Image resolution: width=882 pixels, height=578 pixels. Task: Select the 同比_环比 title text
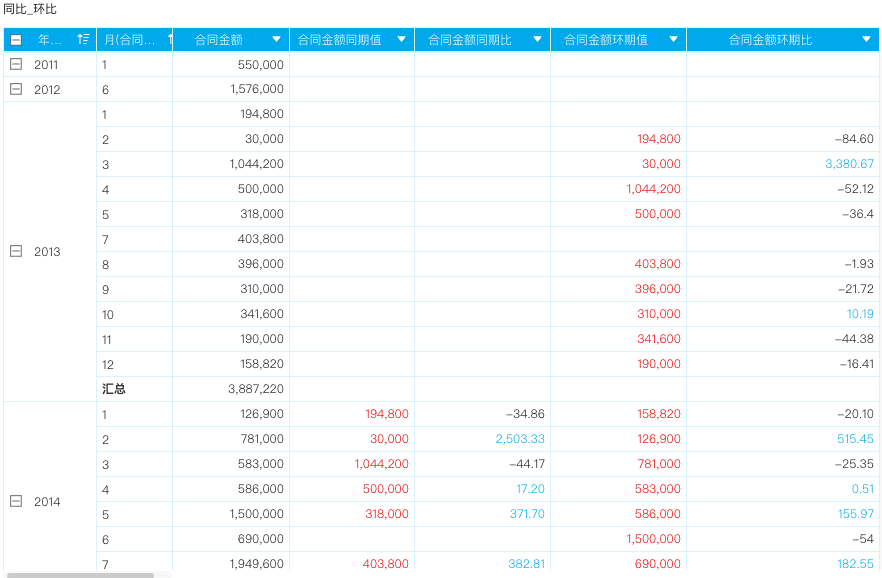pyautogui.click(x=30, y=9)
